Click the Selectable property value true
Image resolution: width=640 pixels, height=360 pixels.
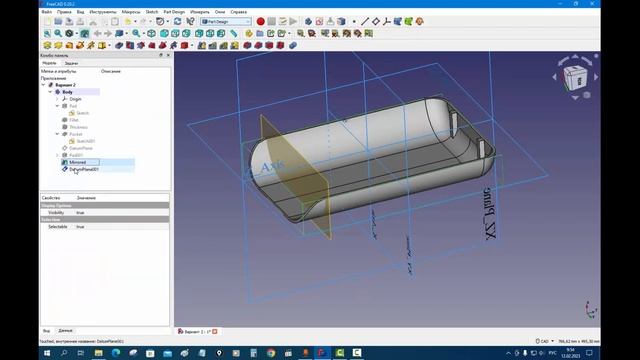click(x=80, y=227)
